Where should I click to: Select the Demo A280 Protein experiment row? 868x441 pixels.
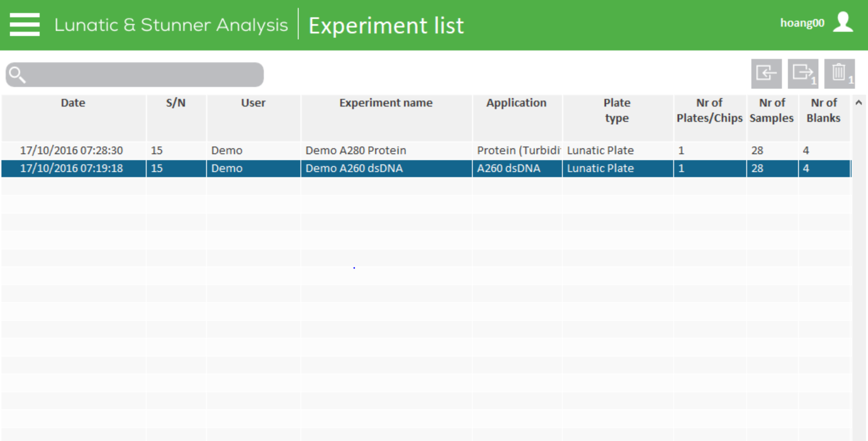tap(426, 151)
